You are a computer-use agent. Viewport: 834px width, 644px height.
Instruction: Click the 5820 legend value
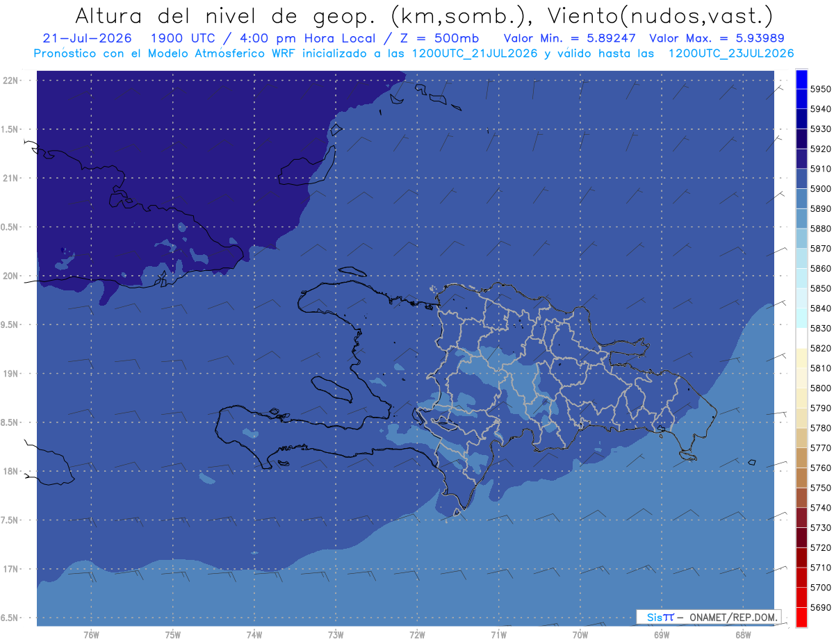[x=821, y=348]
